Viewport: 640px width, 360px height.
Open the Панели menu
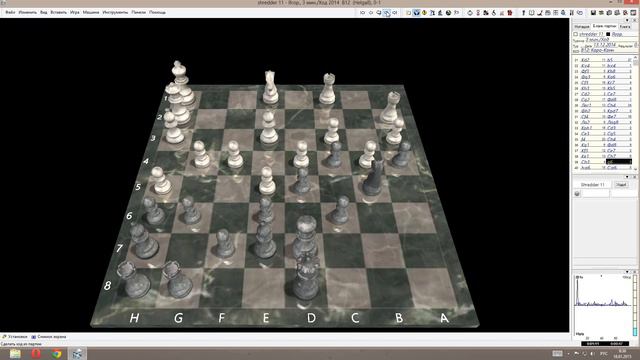tap(138, 12)
